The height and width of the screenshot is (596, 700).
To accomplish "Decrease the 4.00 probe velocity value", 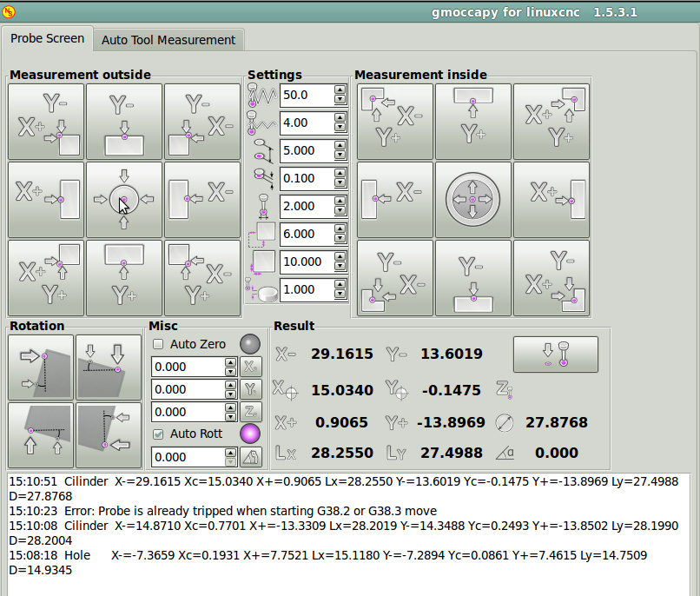I will (340, 128).
